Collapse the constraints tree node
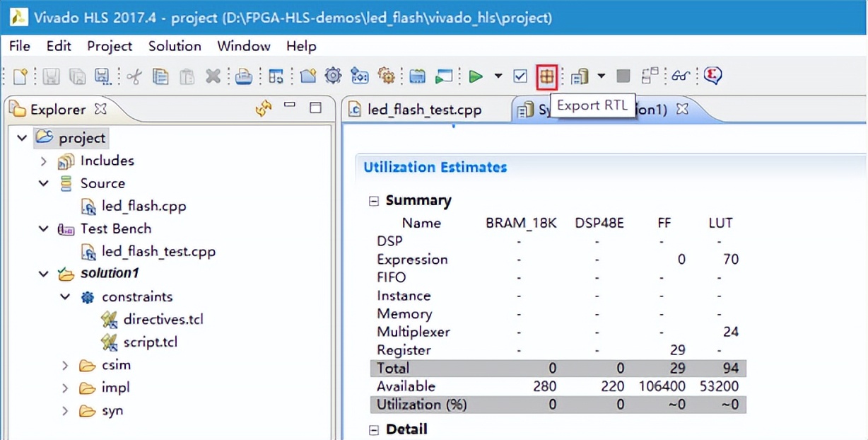Viewport: 868px width, 440px height. pyautogui.click(x=66, y=297)
